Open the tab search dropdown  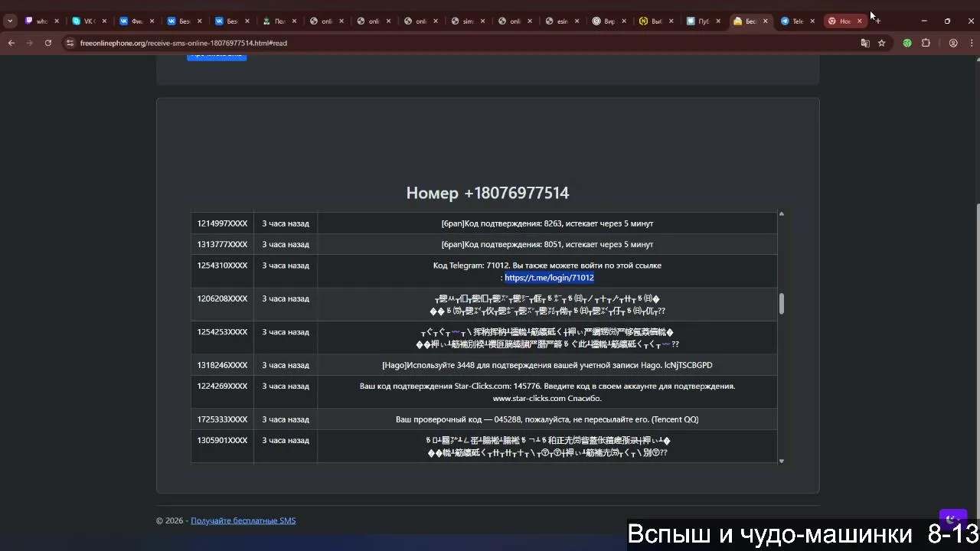(x=9, y=21)
